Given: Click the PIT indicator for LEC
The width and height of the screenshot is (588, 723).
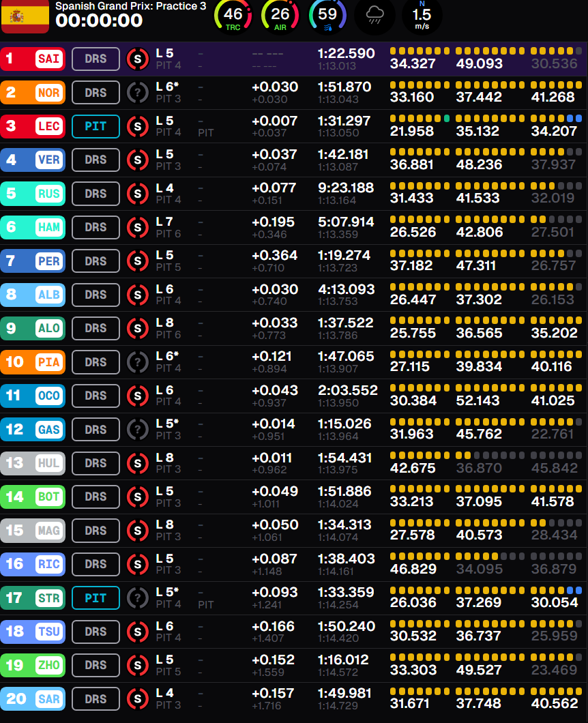Looking at the screenshot, I should pos(96,126).
